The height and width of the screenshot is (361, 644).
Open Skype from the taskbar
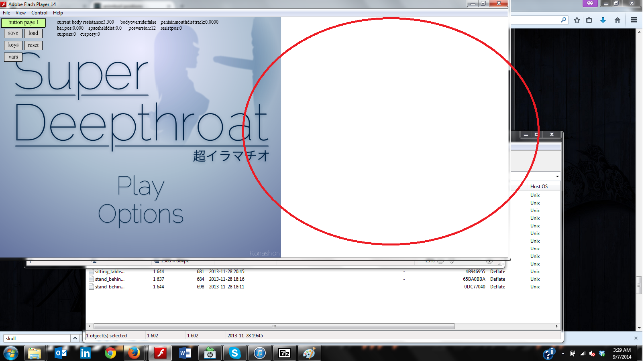point(234,353)
